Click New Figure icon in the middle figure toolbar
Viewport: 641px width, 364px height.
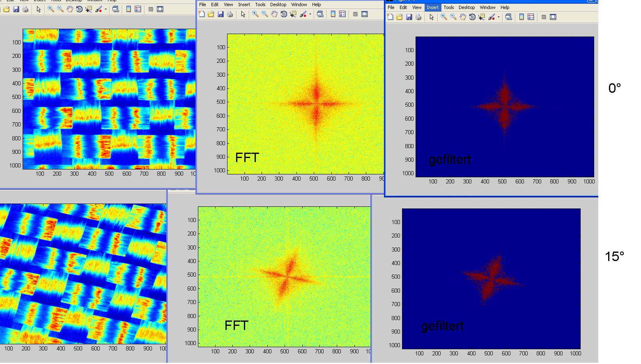tap(202, 14)
